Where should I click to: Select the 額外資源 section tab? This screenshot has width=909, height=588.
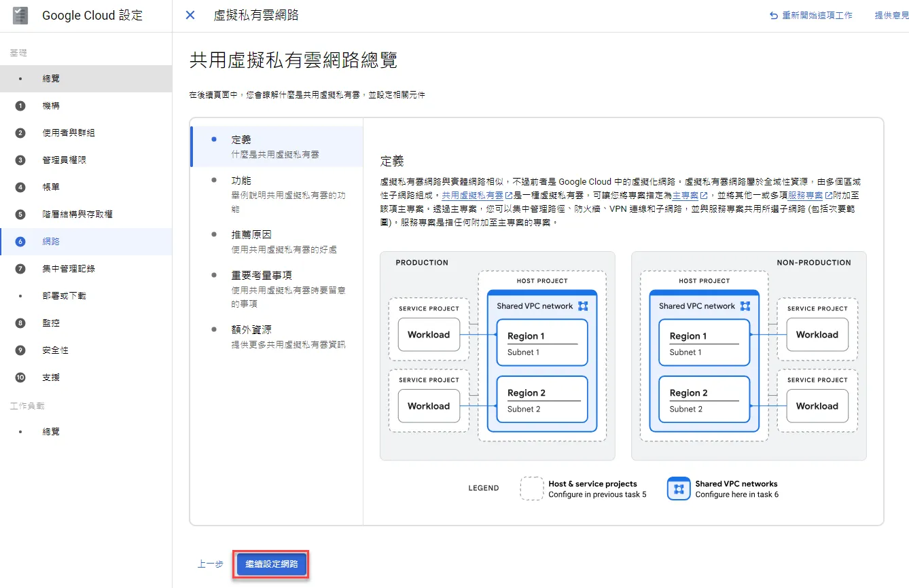click(277, 337)
